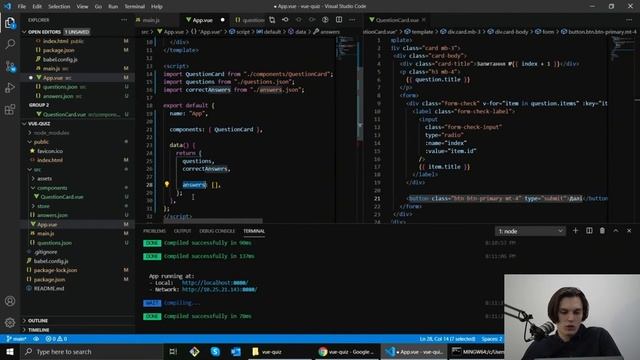Open Explorer panel's more actions ellipsis
The height and width of the screenshot is (360, 640).
124,20
